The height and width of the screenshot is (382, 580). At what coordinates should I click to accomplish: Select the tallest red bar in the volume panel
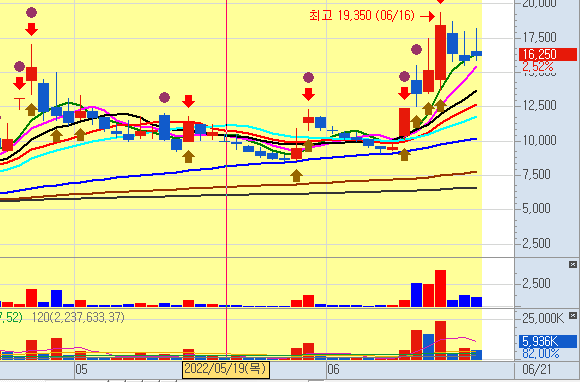[440, 288]
